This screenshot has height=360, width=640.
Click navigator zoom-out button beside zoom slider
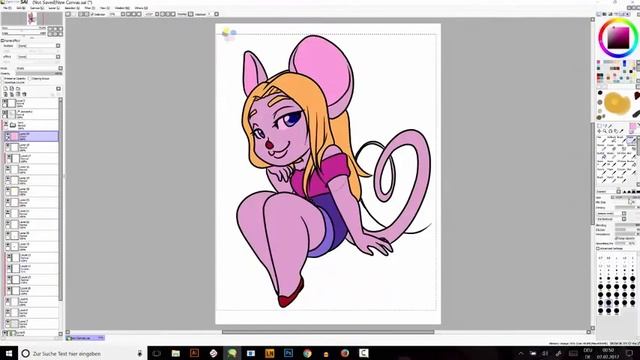[50, 29]
